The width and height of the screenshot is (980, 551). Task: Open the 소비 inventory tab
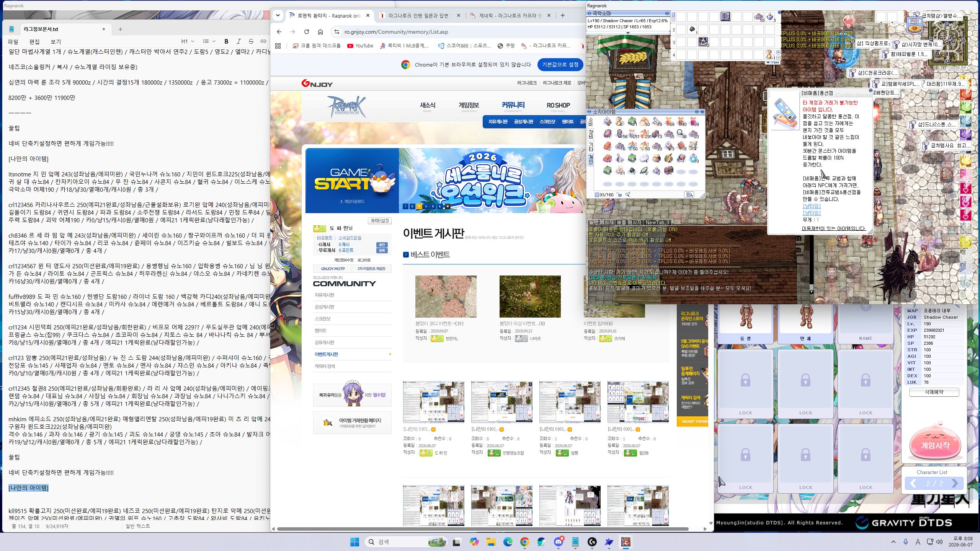click(x=591, y=122)
